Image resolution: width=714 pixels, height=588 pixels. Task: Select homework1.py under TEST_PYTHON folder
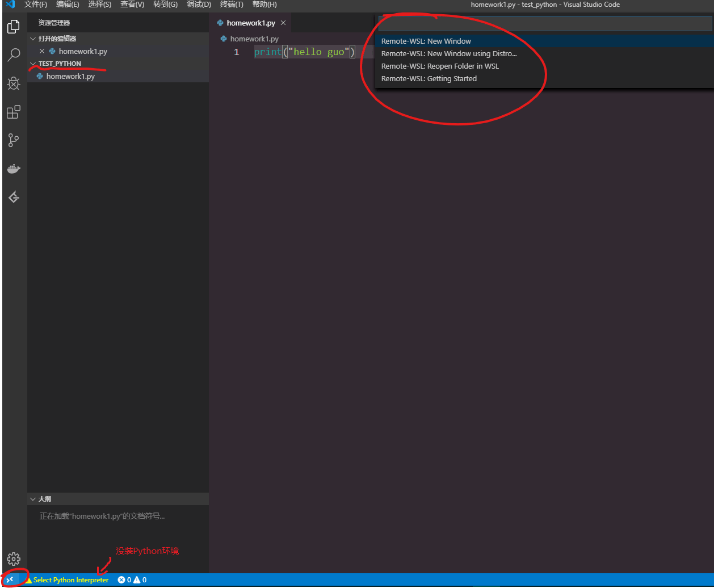(x=118, y=76)
